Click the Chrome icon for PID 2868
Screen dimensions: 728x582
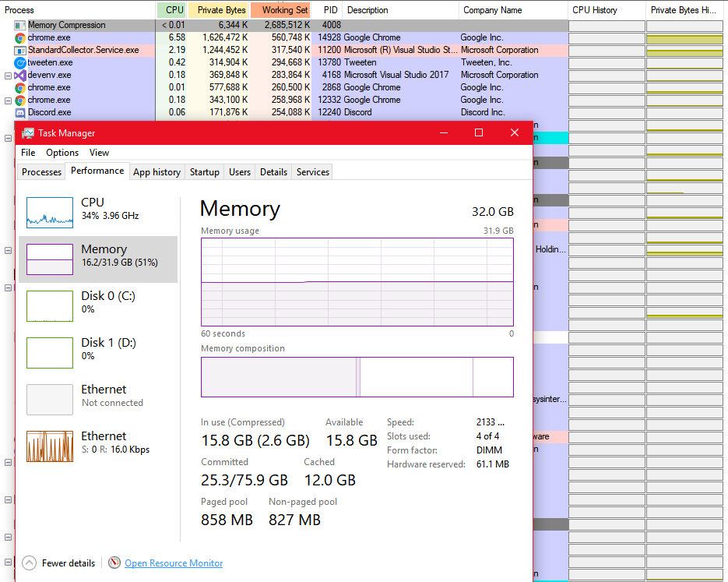20,88
